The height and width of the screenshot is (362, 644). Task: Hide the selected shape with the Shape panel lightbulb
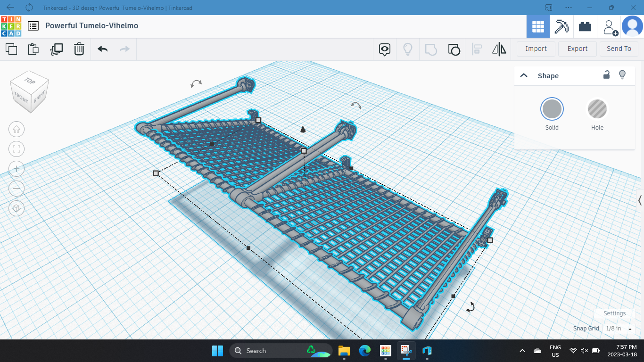coord(622,74)
